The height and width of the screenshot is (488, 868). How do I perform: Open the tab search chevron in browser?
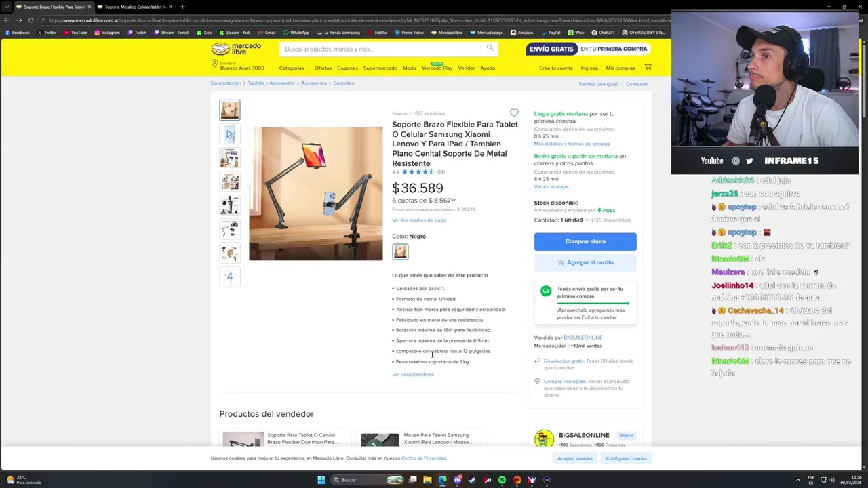(7, 7)
